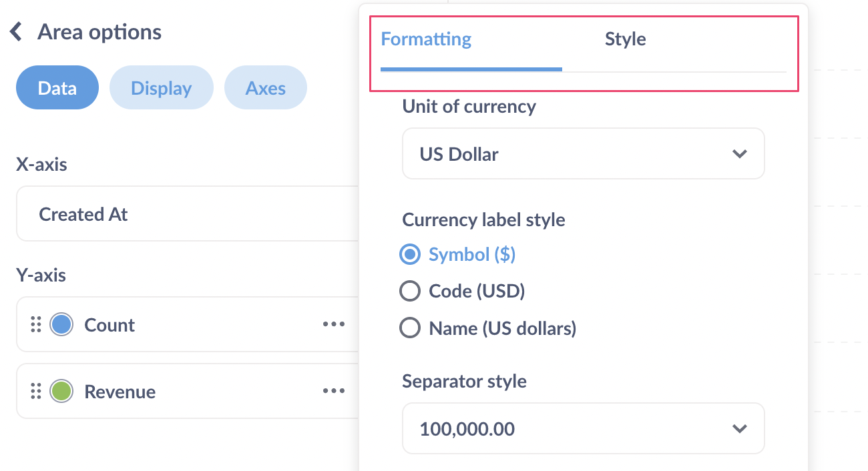Select the Formatting tab
This screenshot has height=471, width=868.
[425, 39]
